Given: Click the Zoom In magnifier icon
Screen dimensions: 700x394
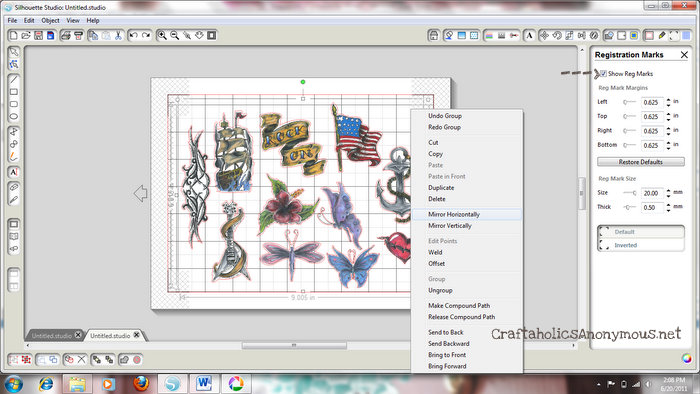Looking at the screenshot, I should pos(162,35).
